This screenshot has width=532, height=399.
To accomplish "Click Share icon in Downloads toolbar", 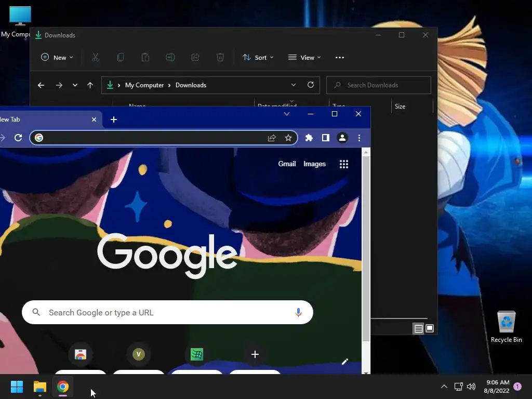I will click(x=195, y=57).
